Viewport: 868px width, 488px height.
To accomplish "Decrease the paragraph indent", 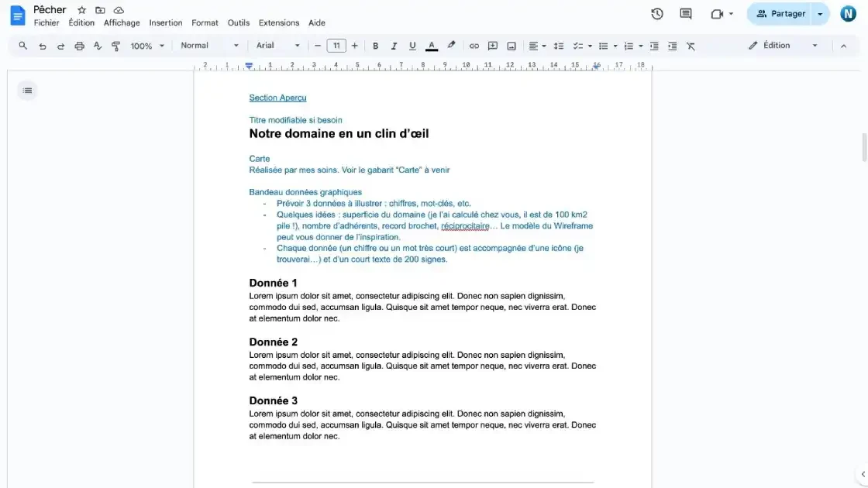I will pyautogui.click(x=654, y=46).
